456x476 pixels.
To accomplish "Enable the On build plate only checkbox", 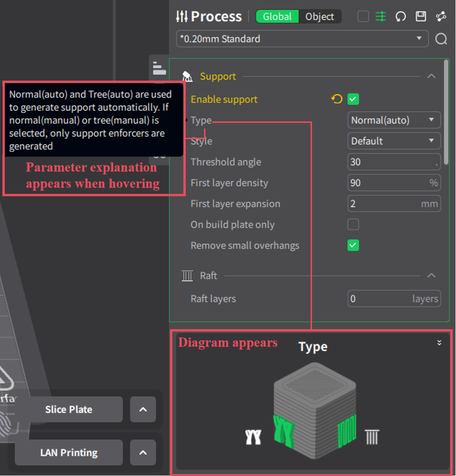I will point(353,225).
